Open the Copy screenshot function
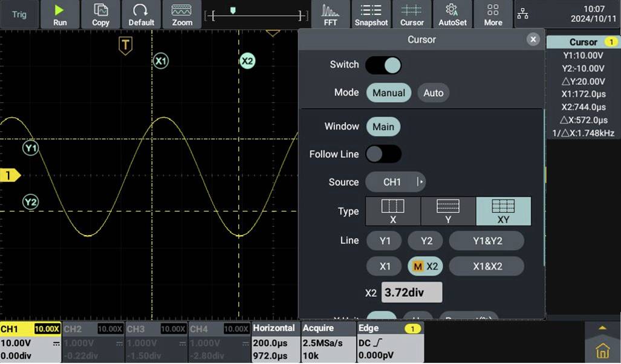Screen dimensions: 621x364 (x=100, y=14)
